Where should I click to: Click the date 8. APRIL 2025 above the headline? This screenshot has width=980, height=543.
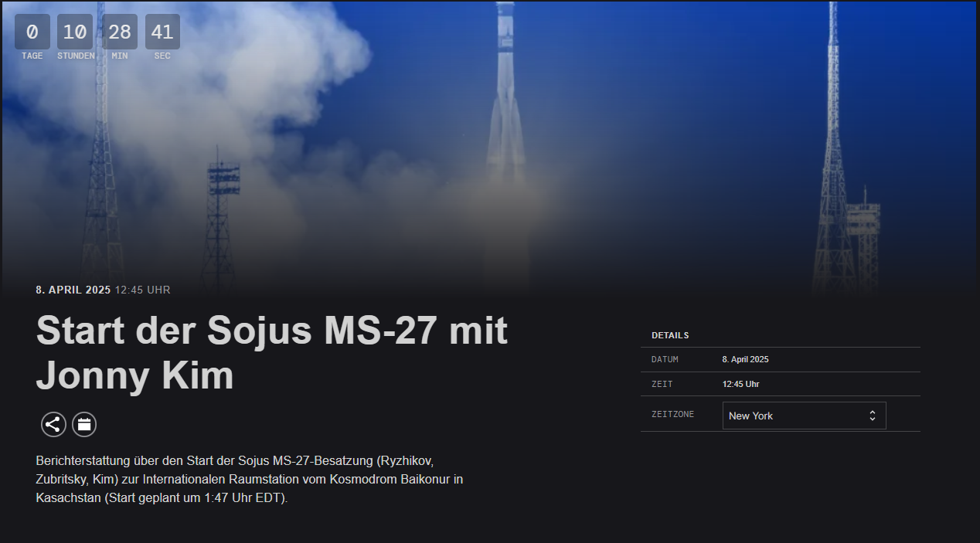point(73,290)
